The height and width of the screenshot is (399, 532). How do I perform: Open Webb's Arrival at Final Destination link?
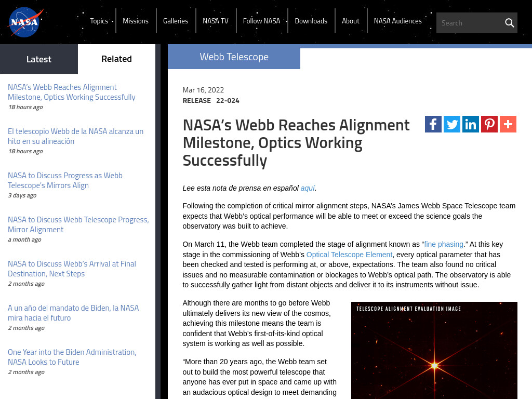(72, 269)
